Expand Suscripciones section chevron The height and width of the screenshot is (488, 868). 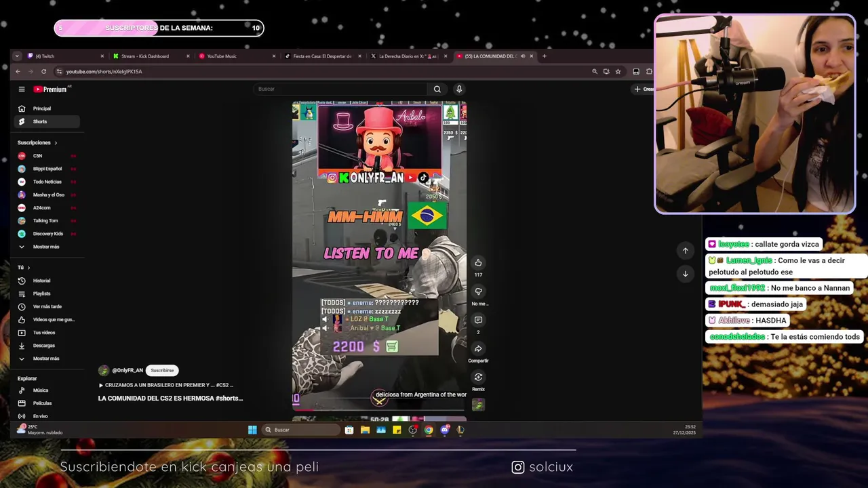click(56, 143)
